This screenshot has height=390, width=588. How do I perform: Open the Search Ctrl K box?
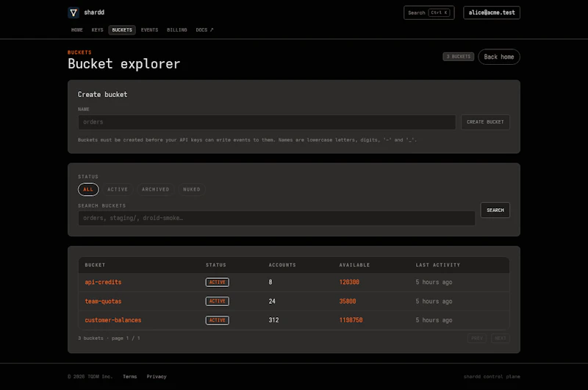[x=429, y=13]
